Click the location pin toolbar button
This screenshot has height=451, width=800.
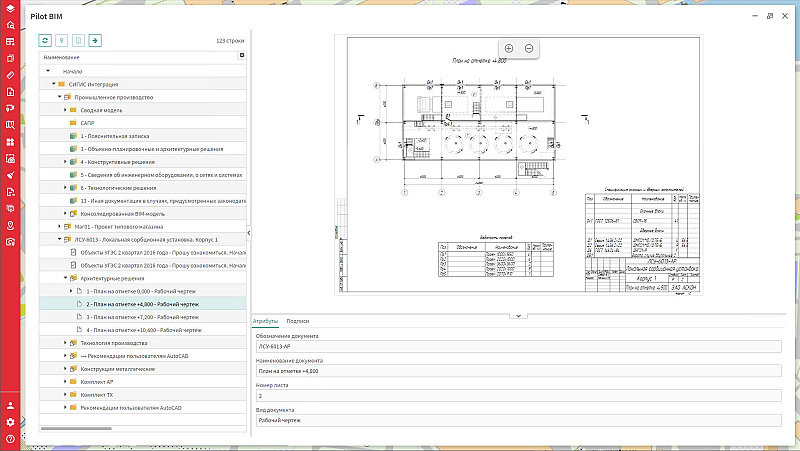coord(62,41)
